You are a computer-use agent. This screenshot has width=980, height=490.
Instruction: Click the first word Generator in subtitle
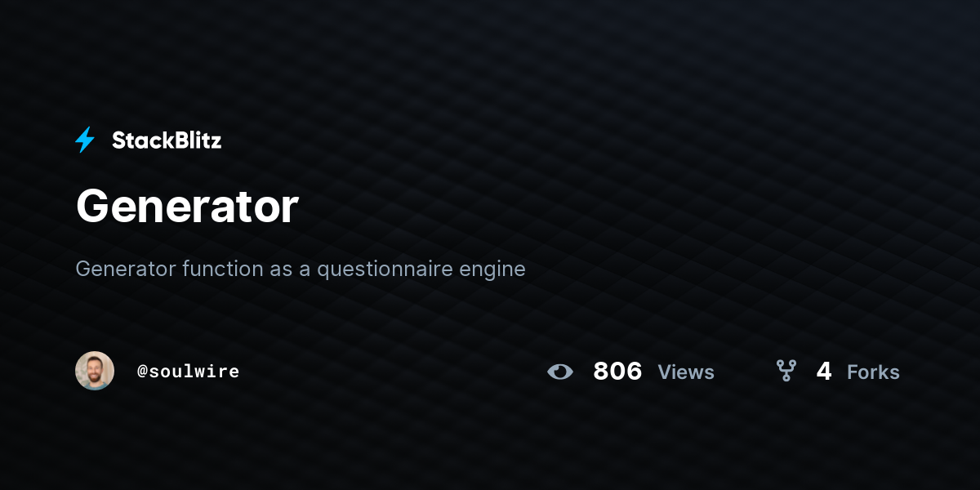tap(126, 269)
